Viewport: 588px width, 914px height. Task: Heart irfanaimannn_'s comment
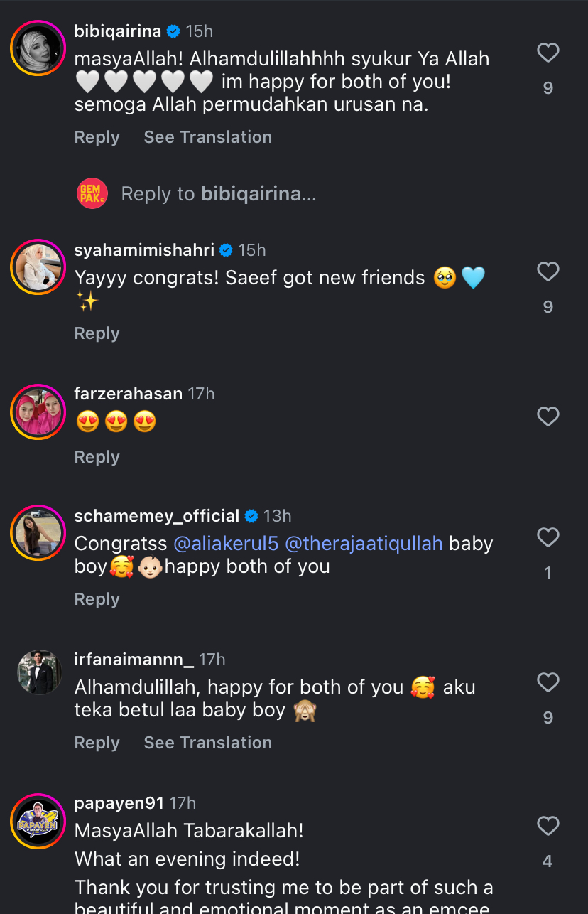coord(548,682)
